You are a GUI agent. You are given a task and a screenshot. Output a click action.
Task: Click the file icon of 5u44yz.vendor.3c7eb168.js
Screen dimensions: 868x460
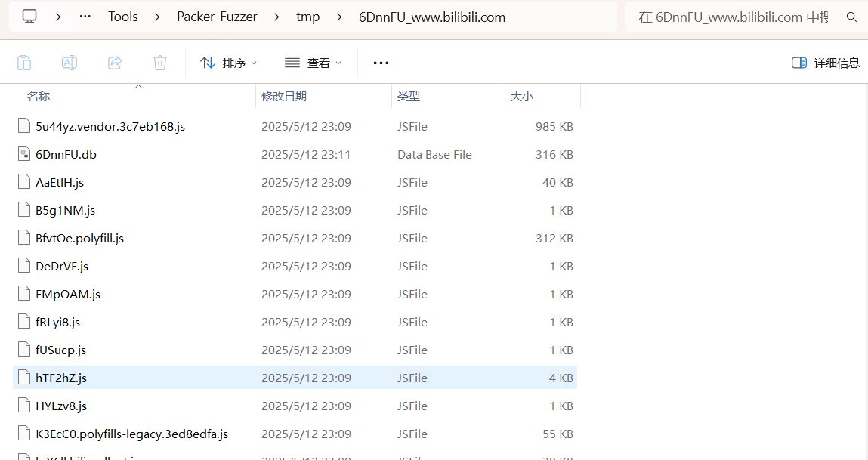point(24,126)
